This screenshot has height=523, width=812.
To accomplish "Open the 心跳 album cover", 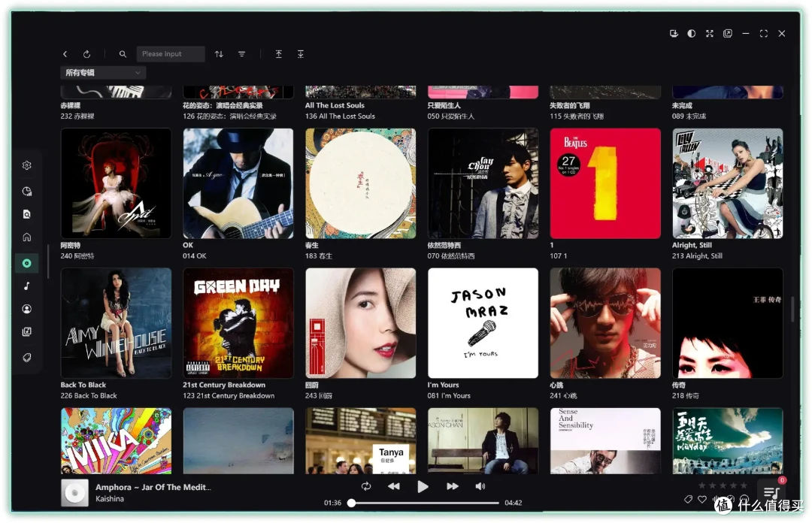I will 605,323.
